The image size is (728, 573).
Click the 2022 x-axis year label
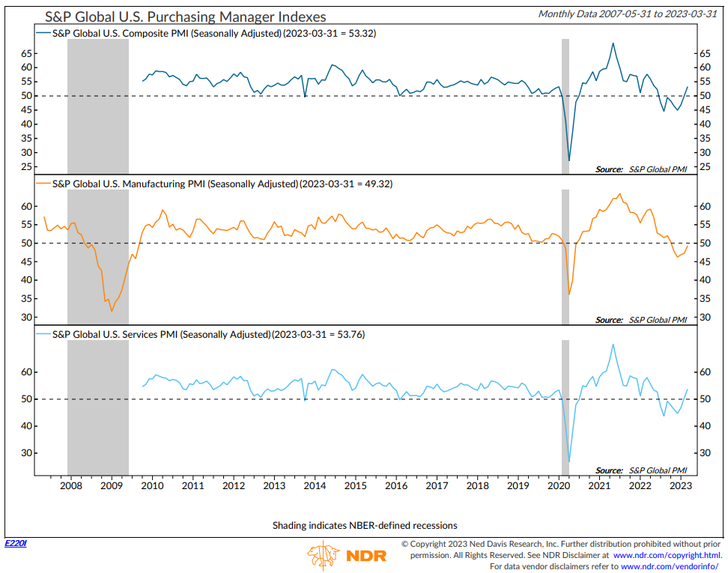point(640,485)
